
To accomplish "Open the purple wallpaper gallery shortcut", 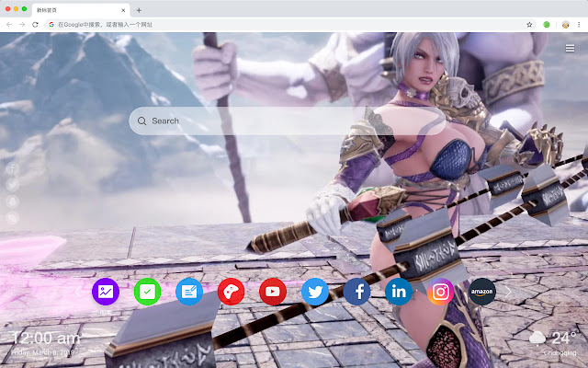I will (x=106, y=292).
